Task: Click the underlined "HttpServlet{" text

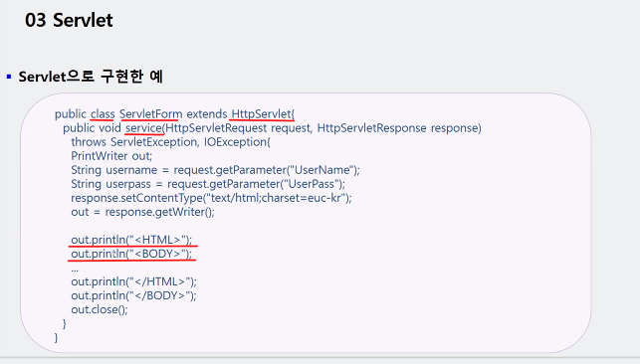Action: pyautogui.click(x=263, y=114)
